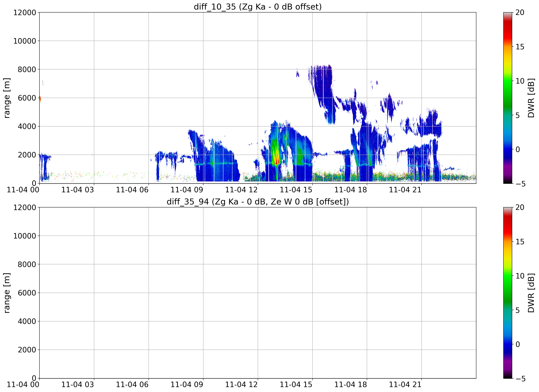Click the "6000" range tick of diff_35_94 plot
This screenshot has height=392, width=539.
[27, 293]
